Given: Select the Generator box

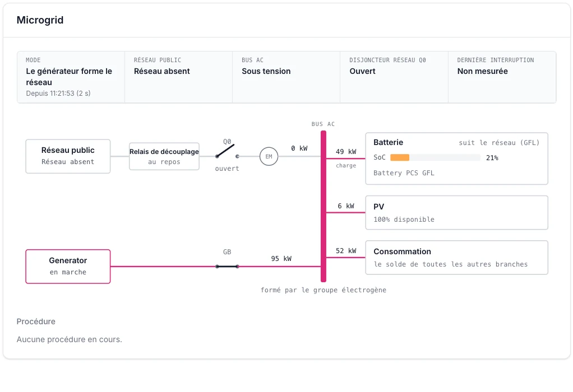Looking at the screenshot, I should pos(68,267).
